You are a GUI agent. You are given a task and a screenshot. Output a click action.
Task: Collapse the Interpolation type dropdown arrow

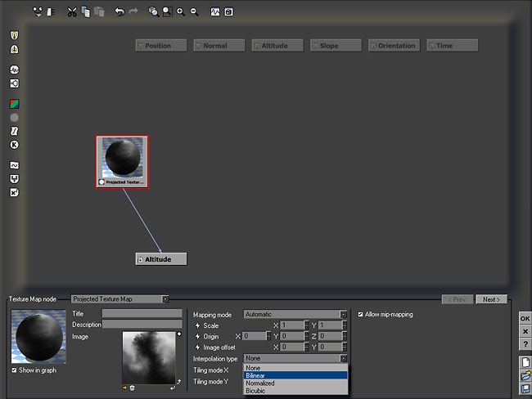344,359
